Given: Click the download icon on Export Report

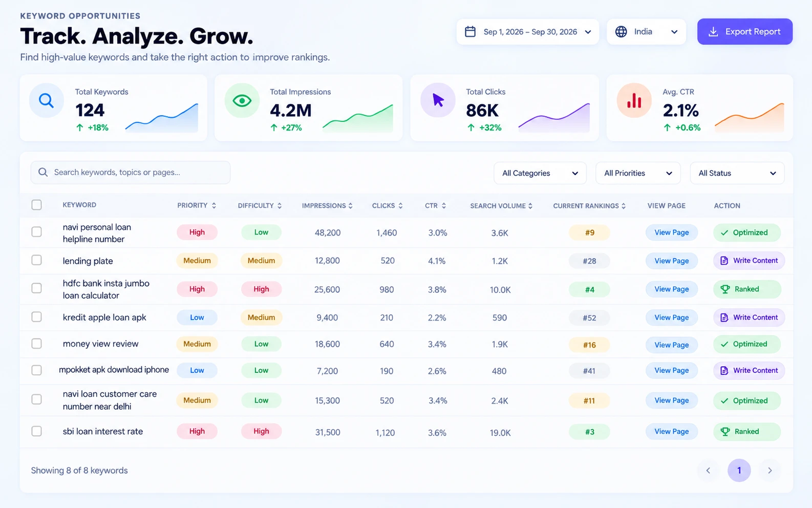Looking at the screenshot, I should pos(713,32).
